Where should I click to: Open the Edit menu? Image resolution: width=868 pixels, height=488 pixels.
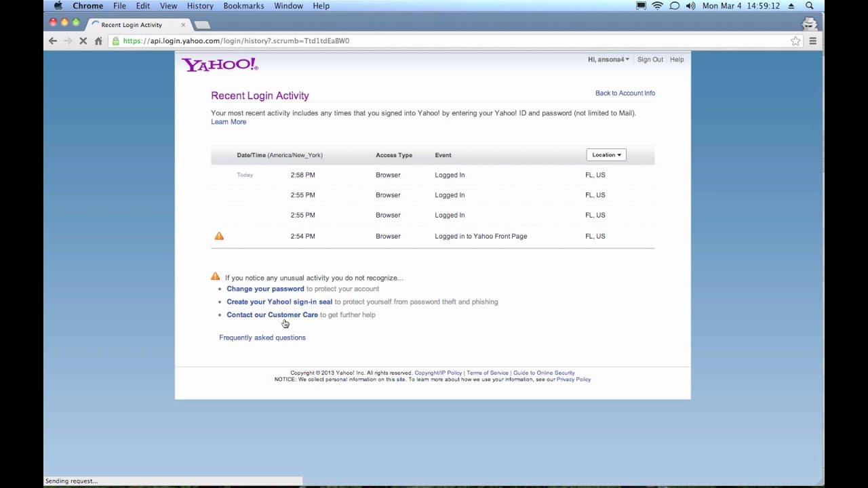click(142, 6)
